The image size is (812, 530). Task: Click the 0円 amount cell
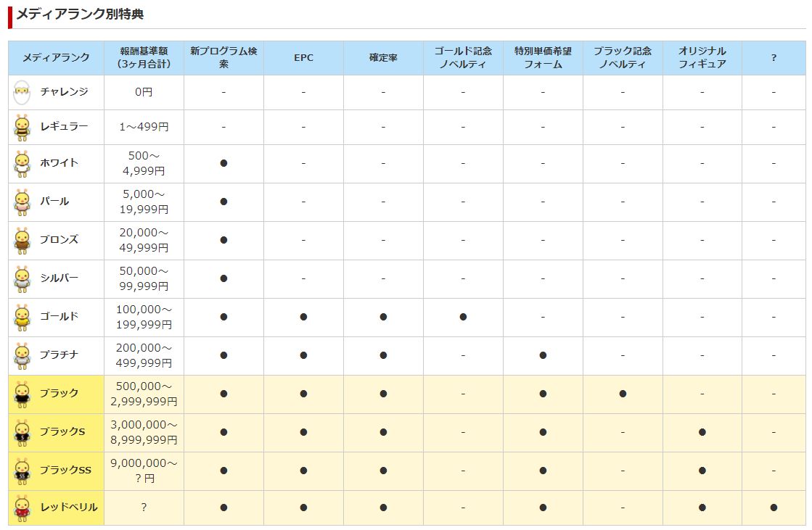click(x=144, y=92)
